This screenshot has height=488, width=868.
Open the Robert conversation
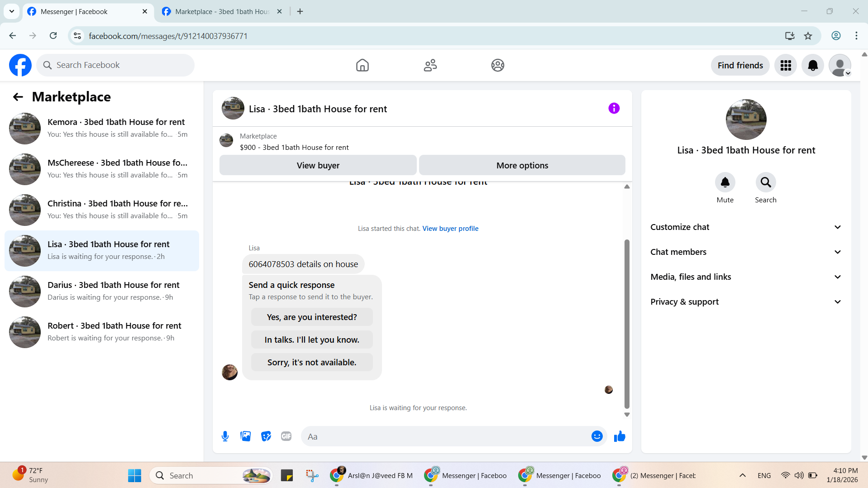[x=102, y=332]
